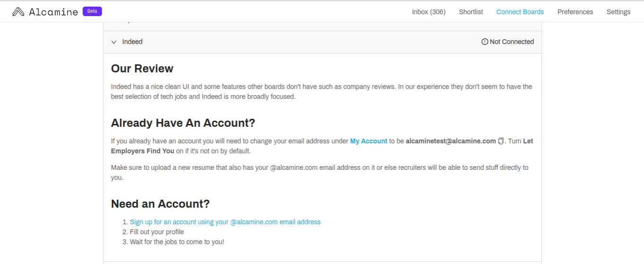Select the Connect Boards tab
Image resolution: width=644 pixels, height=264 pixels.
(520, 12)
